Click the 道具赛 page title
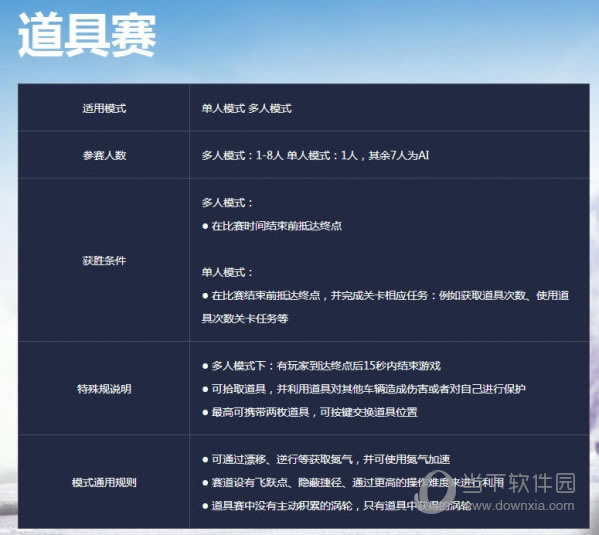 [x=87, y=35]
